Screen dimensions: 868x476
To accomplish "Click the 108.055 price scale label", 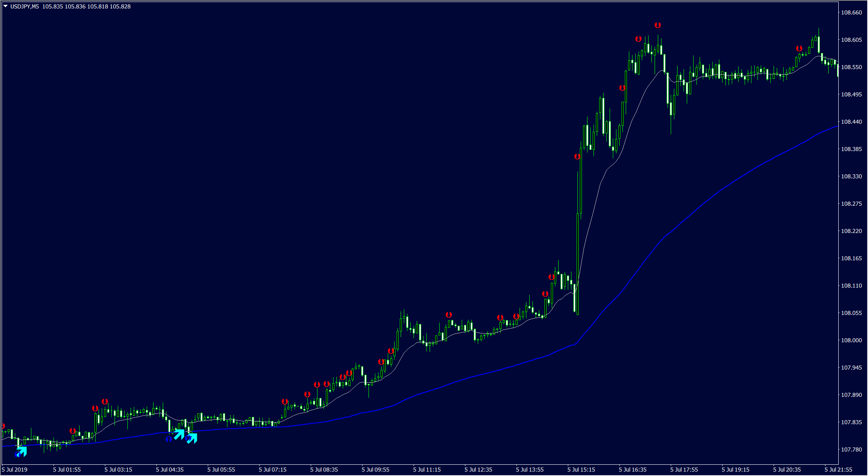I will (852, 313).
